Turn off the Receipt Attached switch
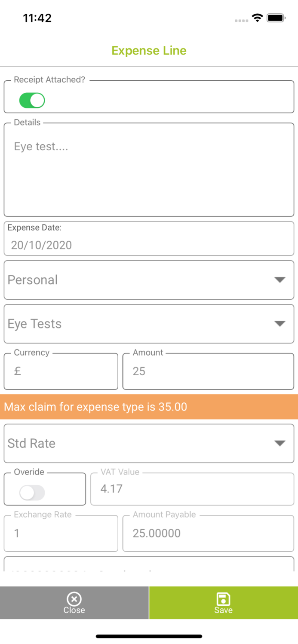This screenshot has width=298, height=644. coord(32,100)
